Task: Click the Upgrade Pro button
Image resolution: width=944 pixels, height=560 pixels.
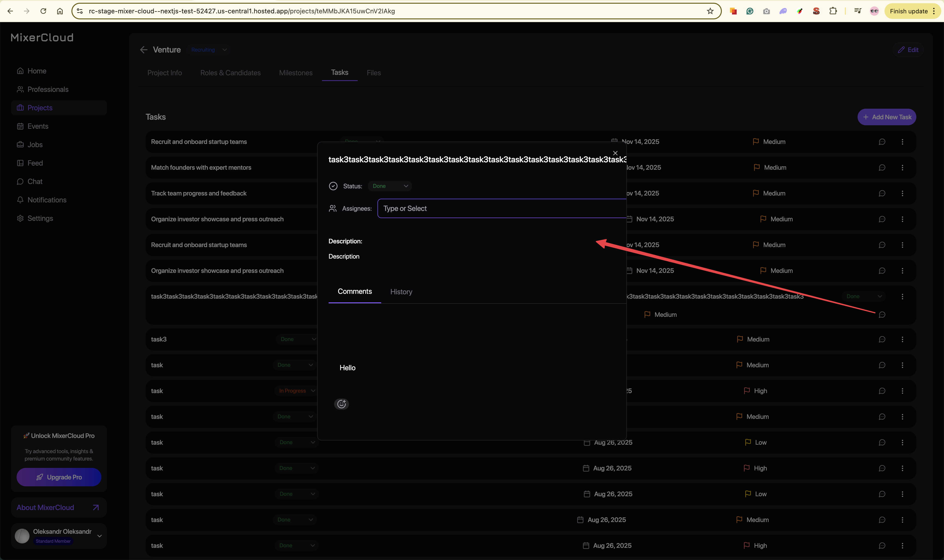Action: (x=59, y=477)
